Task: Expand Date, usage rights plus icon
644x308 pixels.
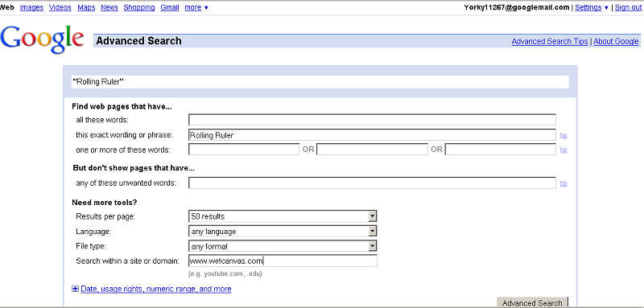Action: [x=75, y=289]
